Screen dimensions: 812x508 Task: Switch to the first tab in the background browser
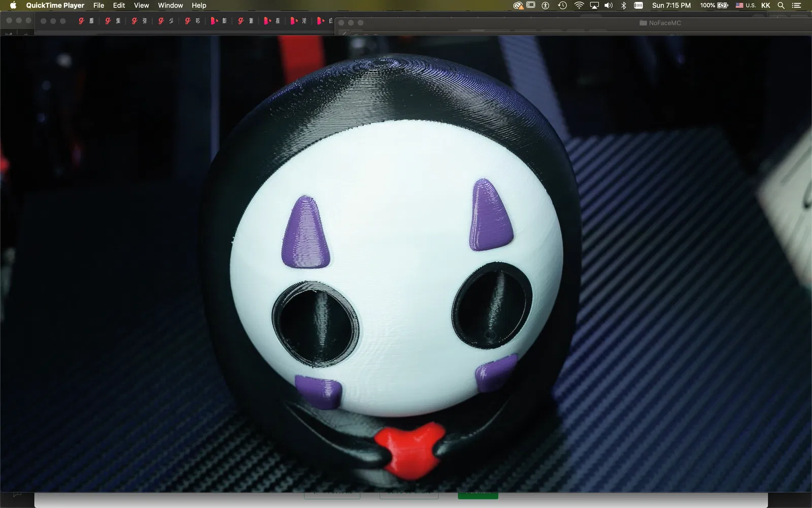tap(85, 21)
